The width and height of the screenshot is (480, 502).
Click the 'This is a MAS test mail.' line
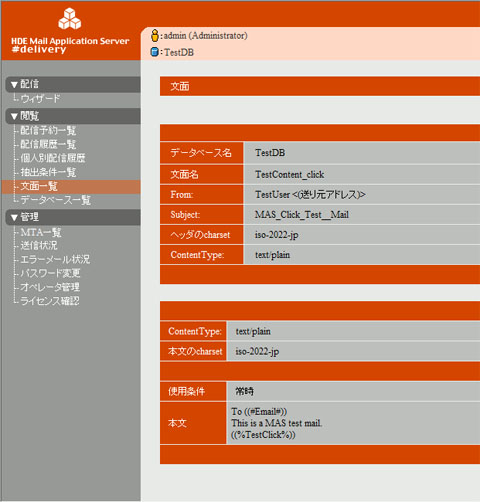(277, 423)
